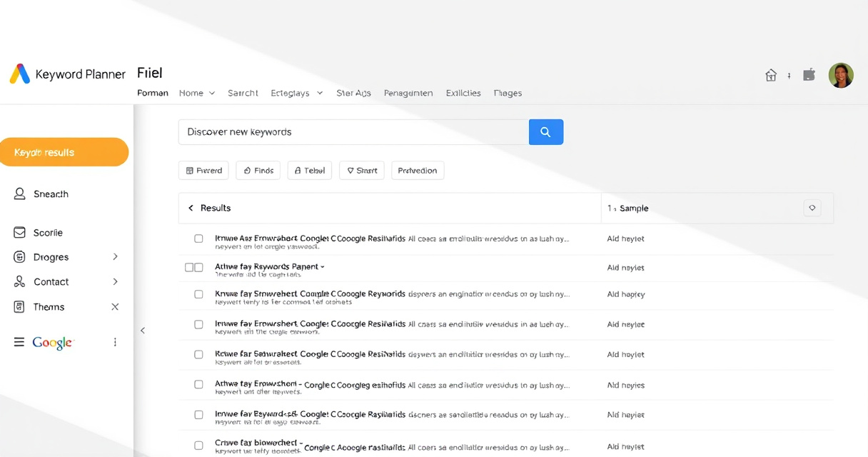Expand the Home dropdown in navigation
Screen dimensions: 868x457
pos(212,94)
